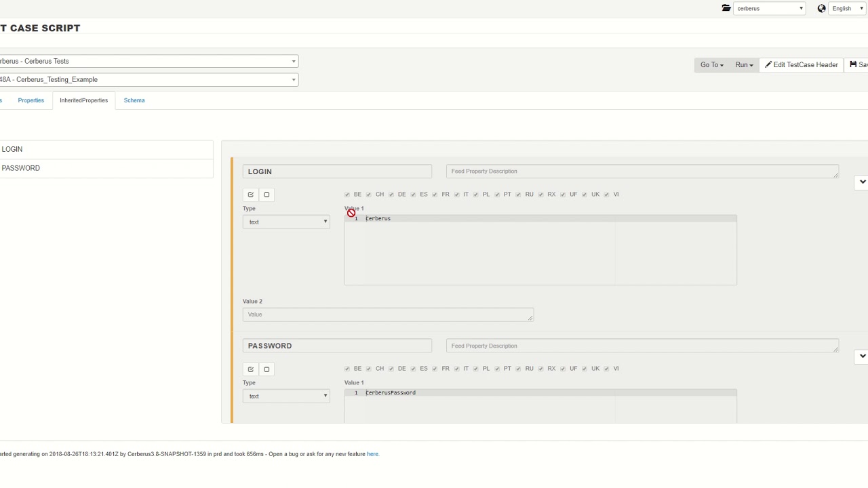Viewport: 868px width, 488px height.
Task: Open the cerberus system dropdown
Action: (770, 8)
